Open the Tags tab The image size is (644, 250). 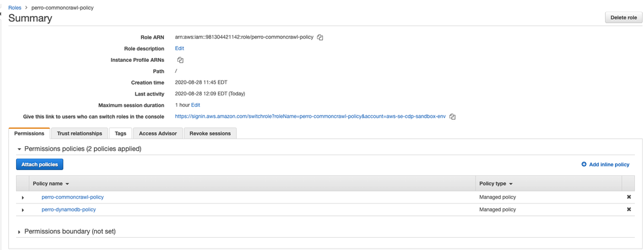click(x=121, y=133)
